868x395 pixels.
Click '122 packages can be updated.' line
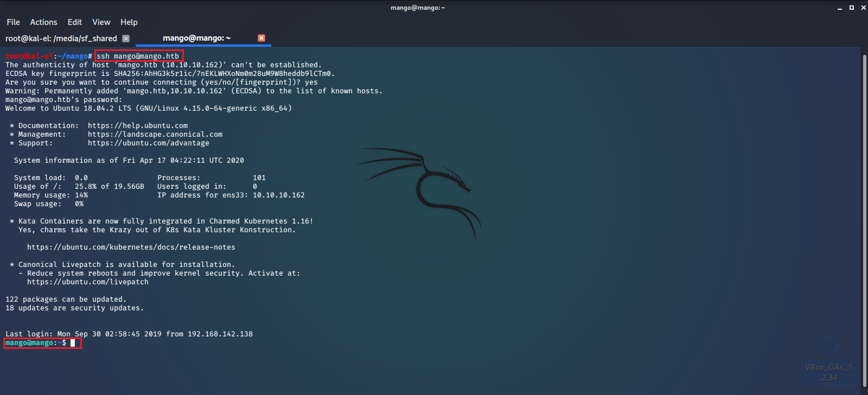coord(66,300)
